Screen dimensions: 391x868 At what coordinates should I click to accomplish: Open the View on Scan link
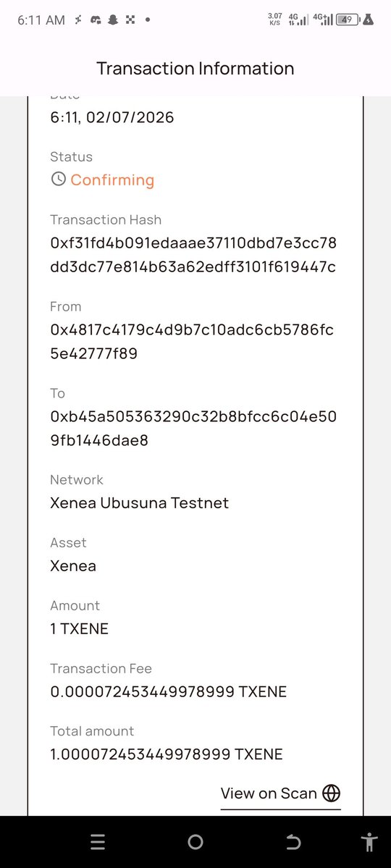coord(280,793)
